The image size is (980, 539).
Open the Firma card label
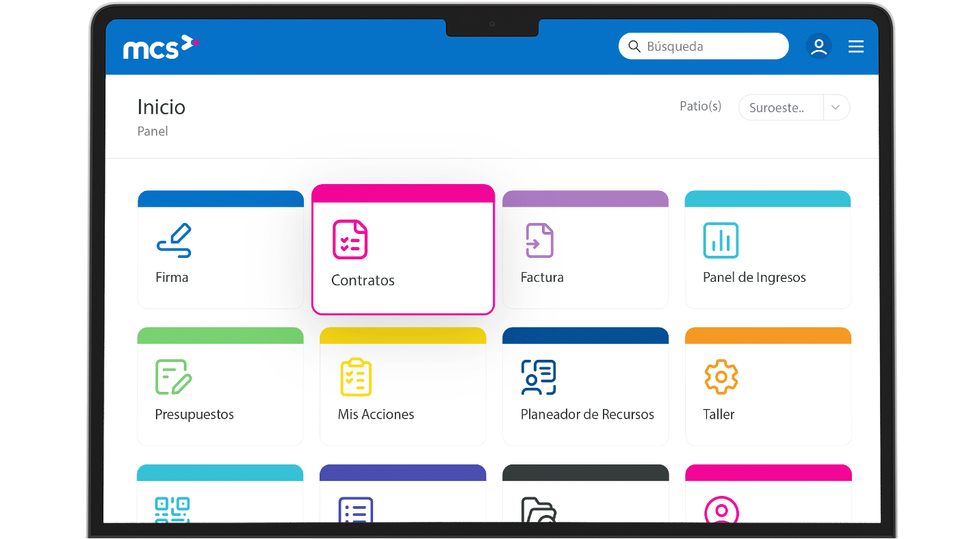click(172, 278)
